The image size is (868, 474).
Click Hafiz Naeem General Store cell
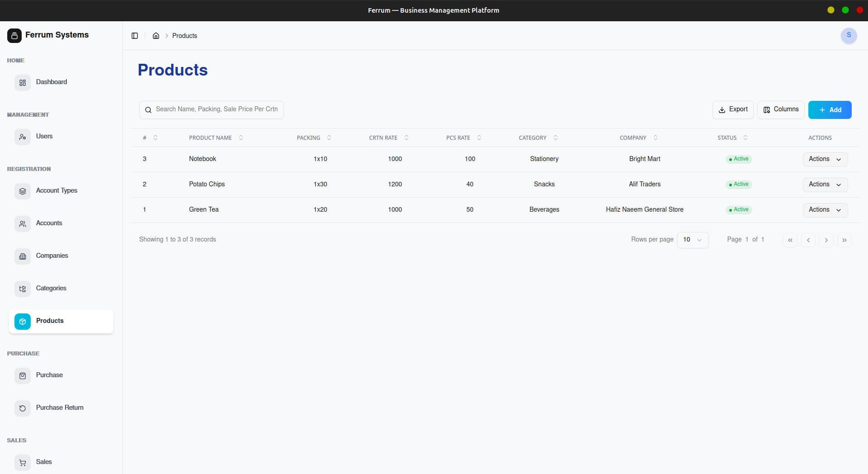pos(645,209)
